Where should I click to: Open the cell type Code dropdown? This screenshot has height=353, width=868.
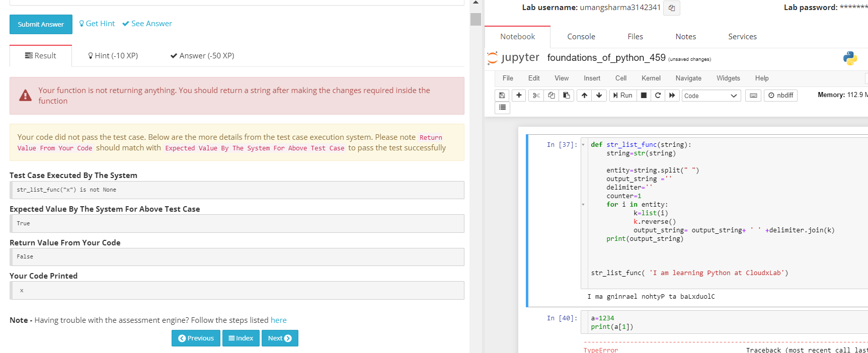point(712,96)
